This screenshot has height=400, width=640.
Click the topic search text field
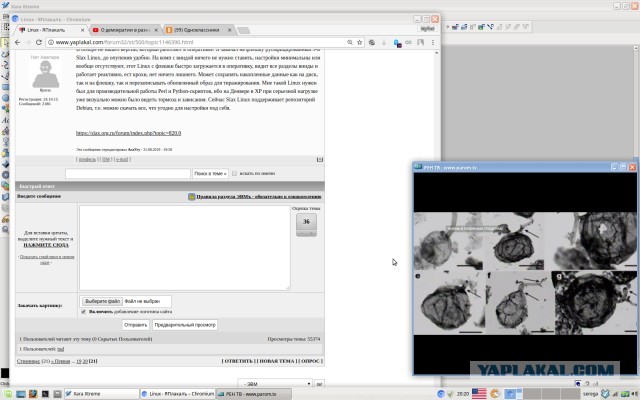pos(128,173)
